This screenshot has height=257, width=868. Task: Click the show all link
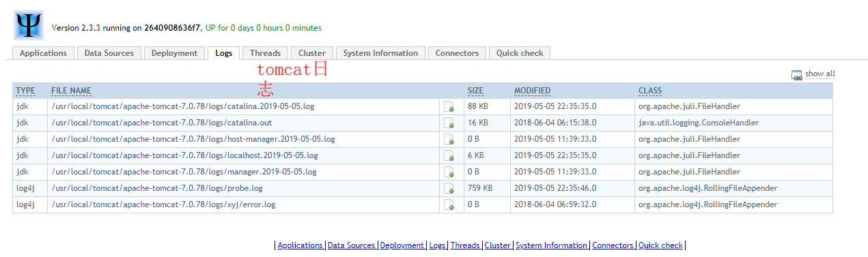(820, 74)
